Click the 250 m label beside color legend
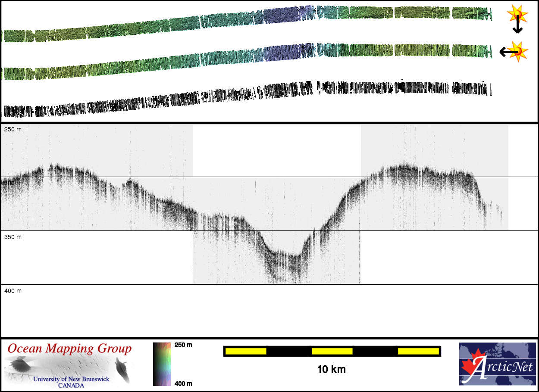The image size is (539, 392). (183, 345)
